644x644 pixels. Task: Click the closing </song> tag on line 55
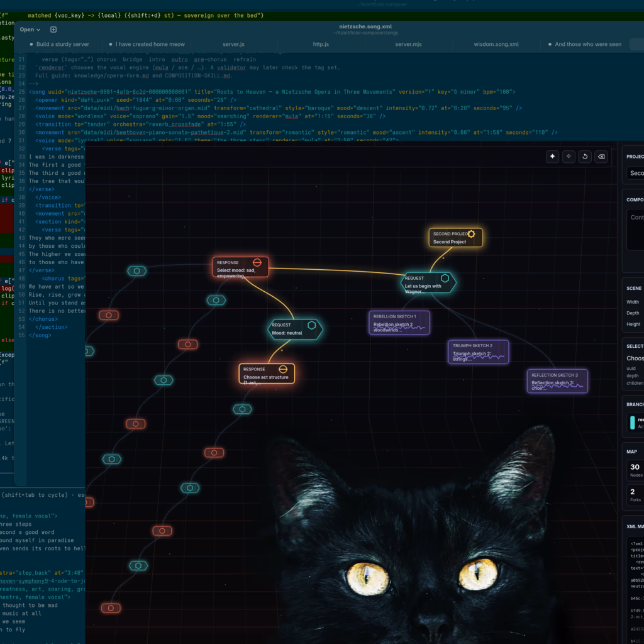coord(40,336)
